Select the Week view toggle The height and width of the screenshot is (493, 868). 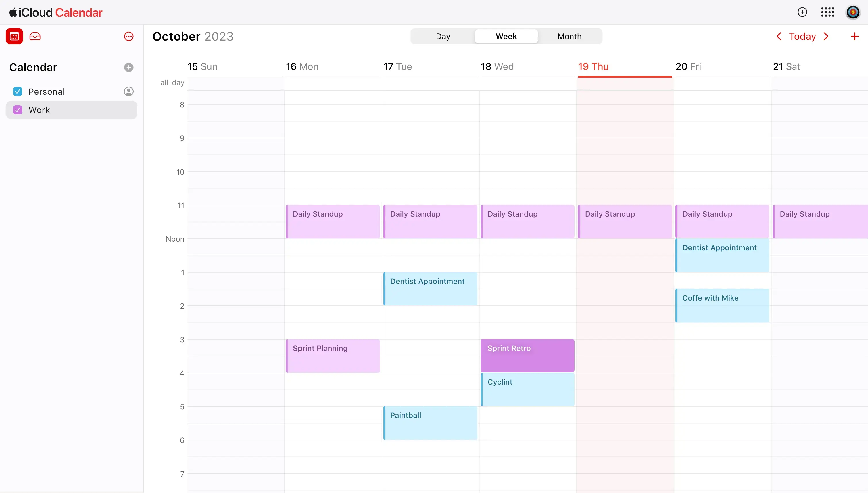coord(506,36)
